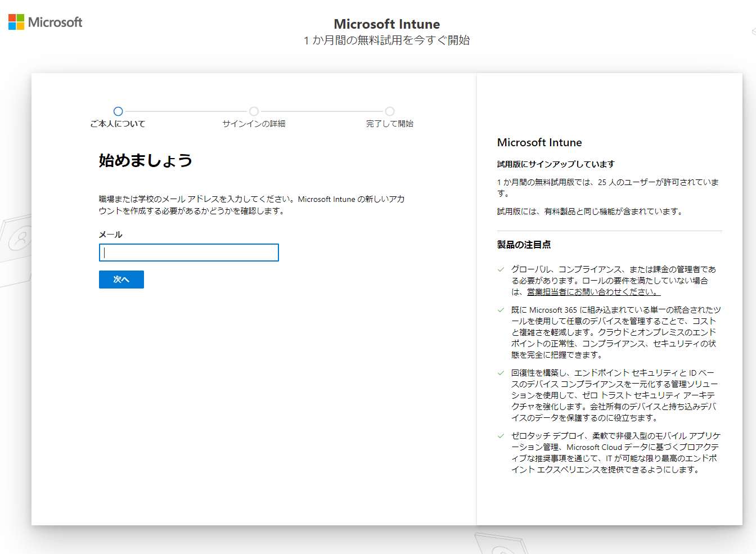Click checkmark beside ゼロタッチ デプロイ bullet
This screenshot has width=756, height=554.
[x=501, y=436]
